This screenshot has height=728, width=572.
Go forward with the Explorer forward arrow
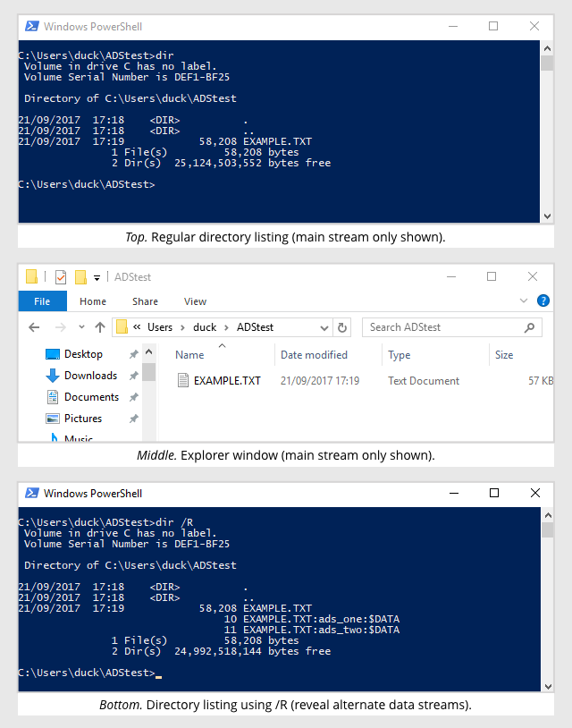tap(60, 327)
